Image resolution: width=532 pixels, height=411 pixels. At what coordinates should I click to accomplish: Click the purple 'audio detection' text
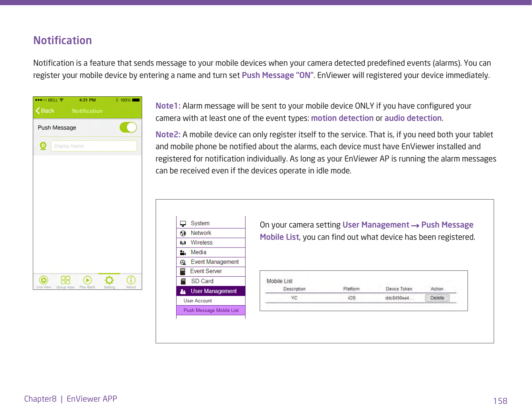point(413,118)
